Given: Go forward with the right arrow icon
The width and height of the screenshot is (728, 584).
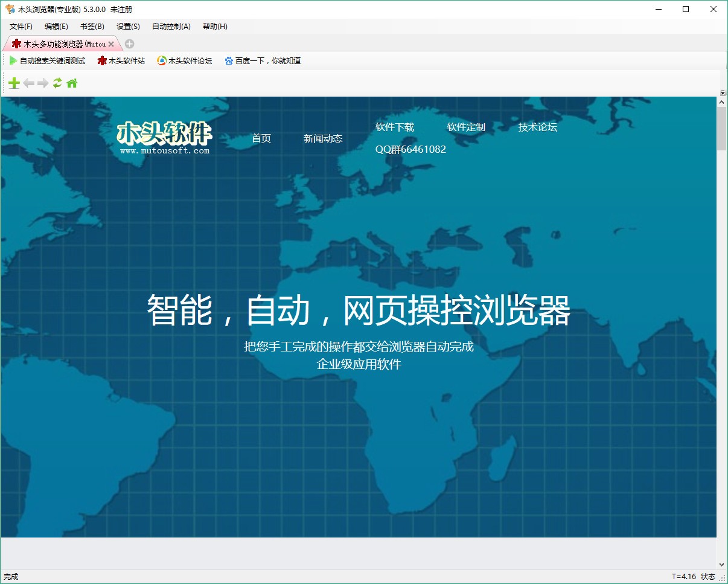Looking at the screenshot, I should tap(43, 83).
